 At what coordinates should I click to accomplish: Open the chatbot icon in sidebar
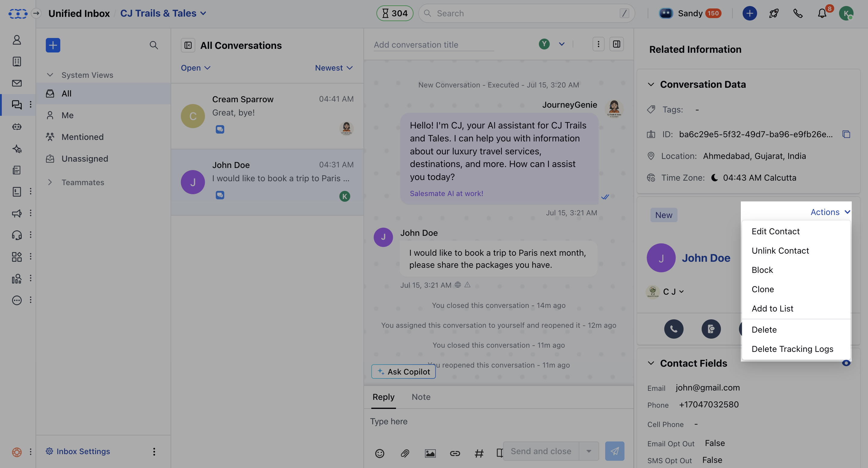pos(17,126)
